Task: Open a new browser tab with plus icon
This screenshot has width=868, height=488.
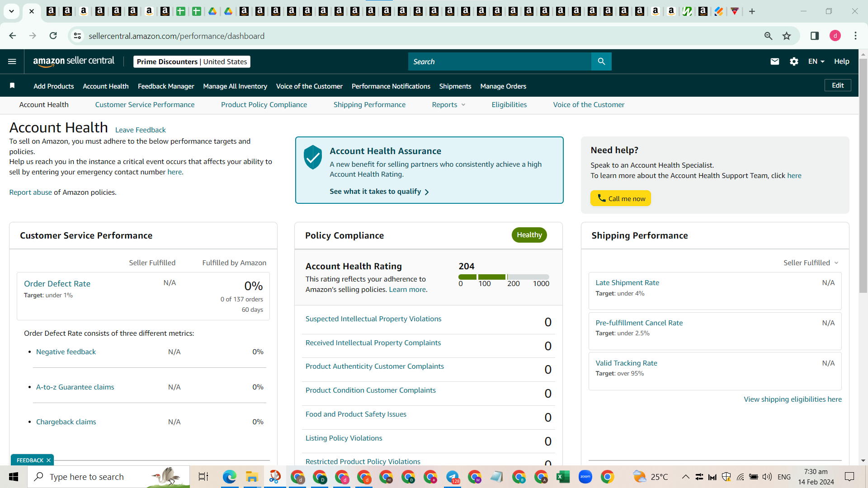Action: click(752, 11)
